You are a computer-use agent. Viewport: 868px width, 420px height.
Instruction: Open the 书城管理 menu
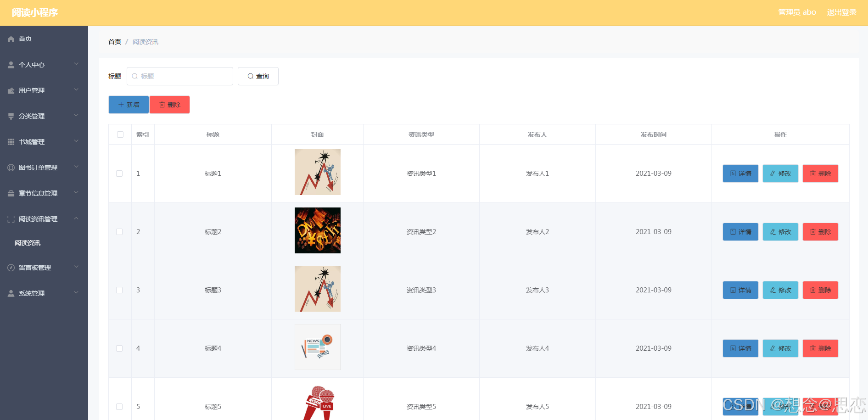point(44,142)
